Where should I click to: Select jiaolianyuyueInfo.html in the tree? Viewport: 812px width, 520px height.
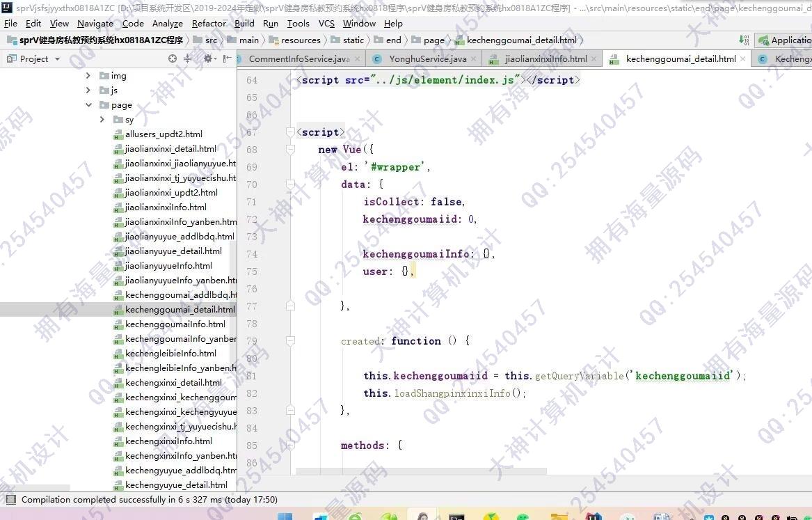coord(168,266)
